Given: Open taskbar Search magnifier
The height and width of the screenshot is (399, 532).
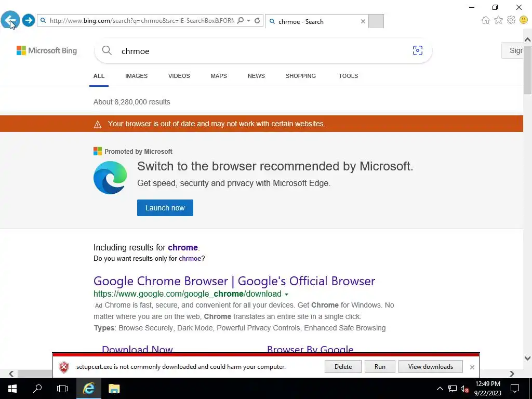Looking at the screenshot, I should click(37, 389).
